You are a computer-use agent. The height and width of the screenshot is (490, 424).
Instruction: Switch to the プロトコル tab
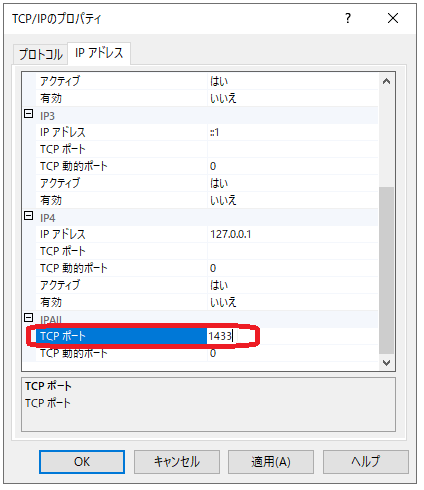[x=41, y=54]
